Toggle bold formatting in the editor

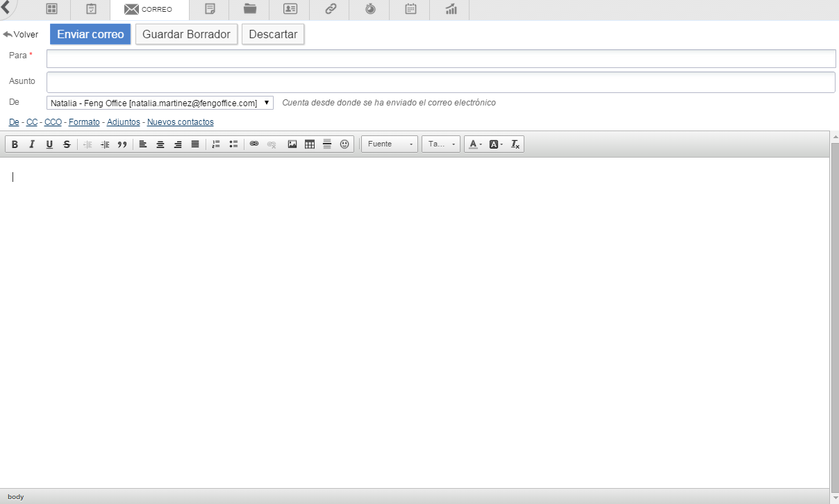pos(15,144)
